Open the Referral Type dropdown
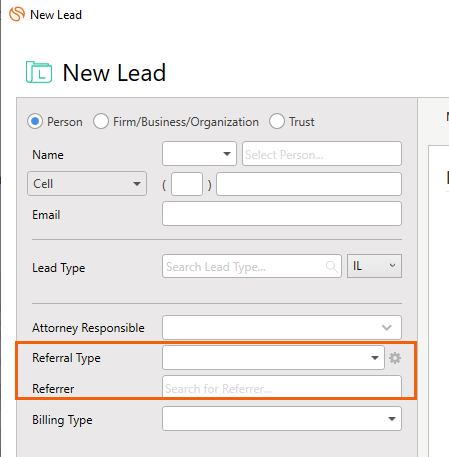This screenshot has height=457, width=449. click(273, 358)
